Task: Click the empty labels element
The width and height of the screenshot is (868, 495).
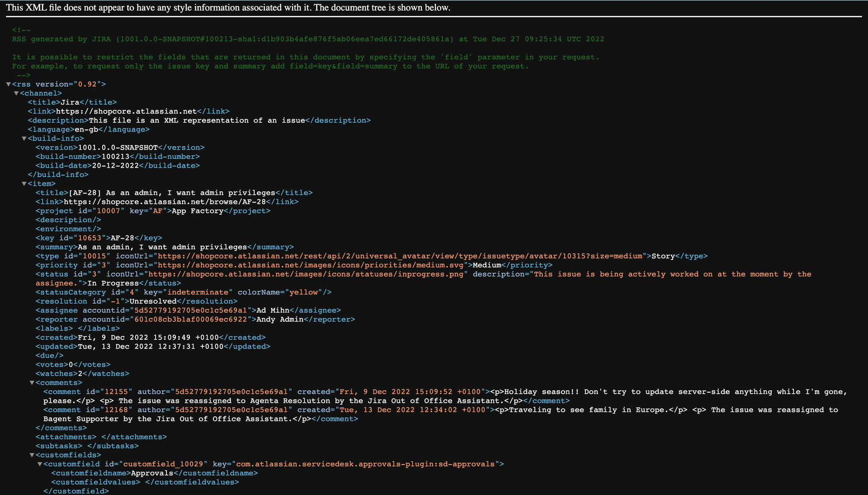Action: point(78,328)
